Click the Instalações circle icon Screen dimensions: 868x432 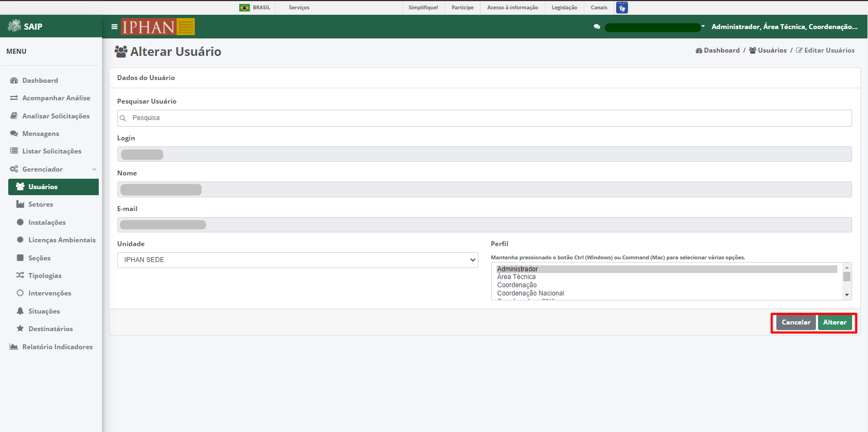[20, 223]
